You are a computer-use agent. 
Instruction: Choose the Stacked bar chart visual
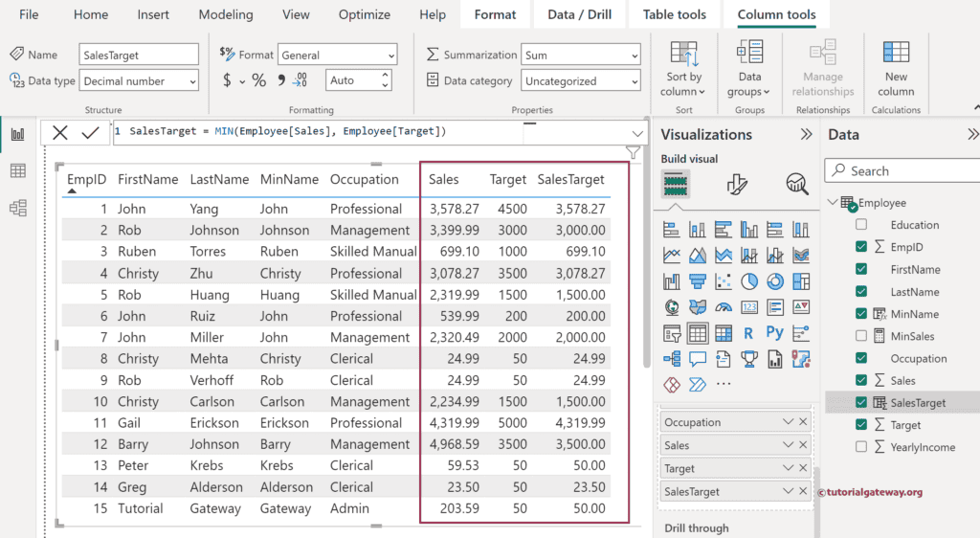tap(671, 230)
